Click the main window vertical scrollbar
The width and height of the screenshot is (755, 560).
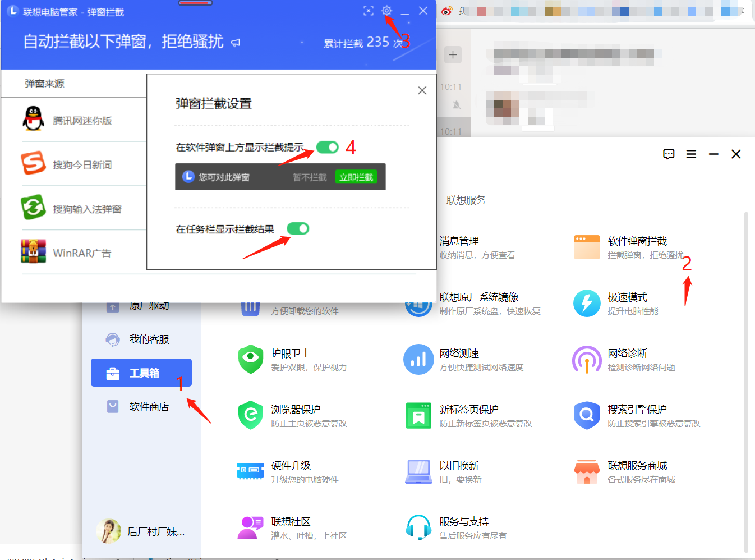click(x=746, y=382)
